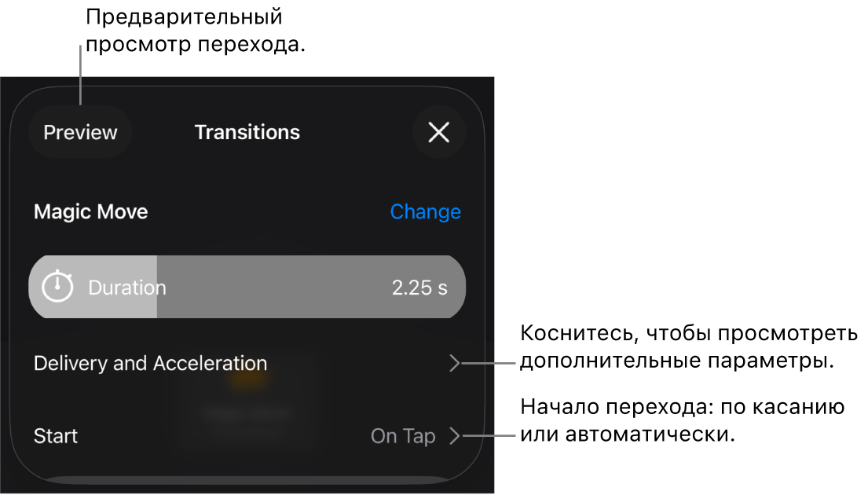Tap the Preview button
The width and height of the screenshot is (868, 495).
click(80, 132)
